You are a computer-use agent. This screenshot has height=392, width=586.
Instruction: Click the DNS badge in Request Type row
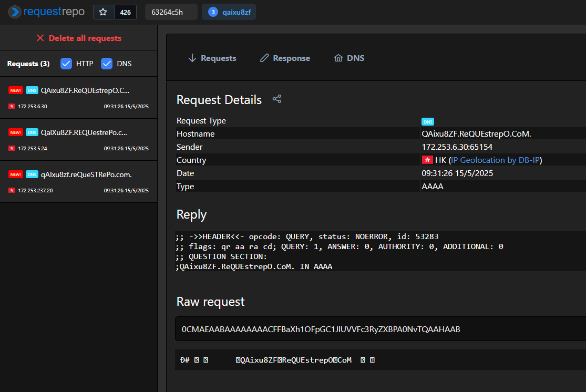428,121
